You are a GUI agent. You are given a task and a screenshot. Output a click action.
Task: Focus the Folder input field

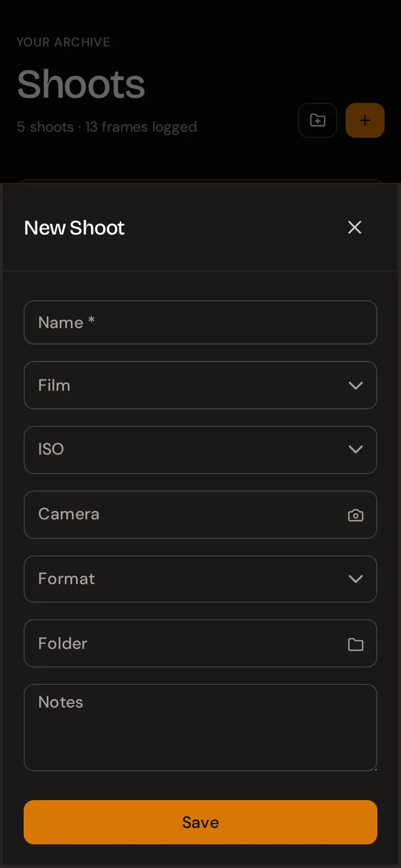tap(200, 643)
